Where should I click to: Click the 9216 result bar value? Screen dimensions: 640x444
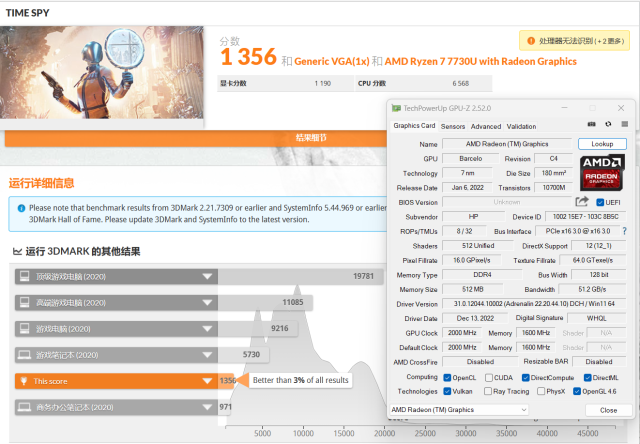click(x=280, y=329)
